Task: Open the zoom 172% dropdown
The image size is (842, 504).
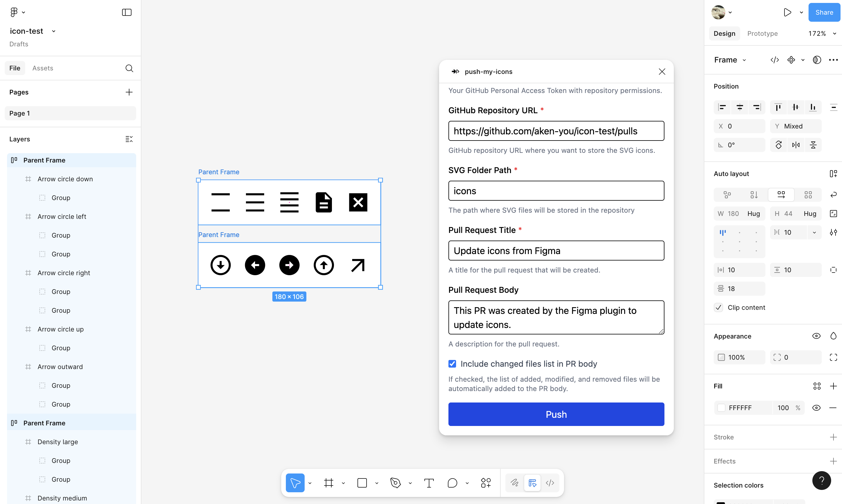Action: point(834,34)
